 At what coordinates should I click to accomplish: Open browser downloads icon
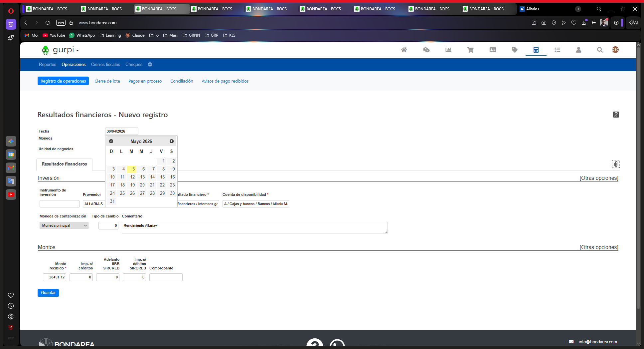pyautogui.click(x=584, y=23)
